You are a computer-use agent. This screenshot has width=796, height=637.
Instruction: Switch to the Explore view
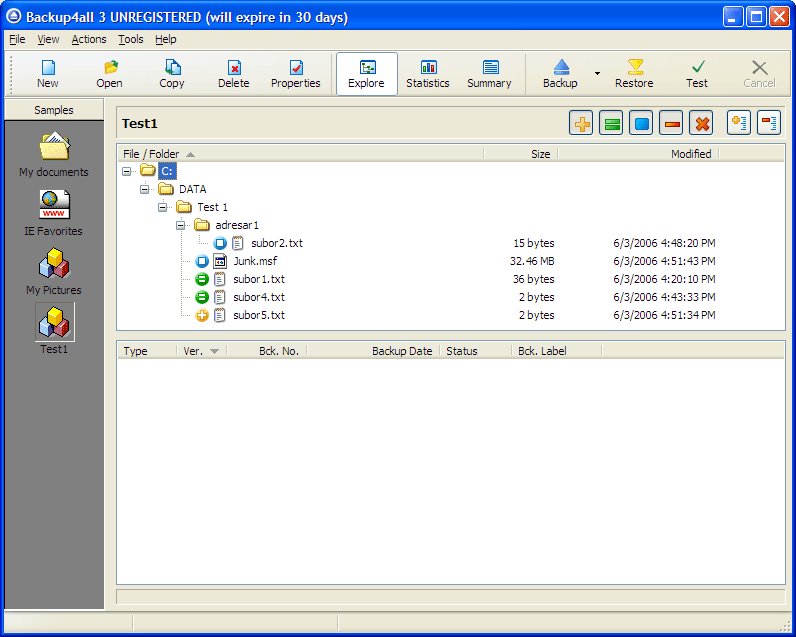(367, 74)
